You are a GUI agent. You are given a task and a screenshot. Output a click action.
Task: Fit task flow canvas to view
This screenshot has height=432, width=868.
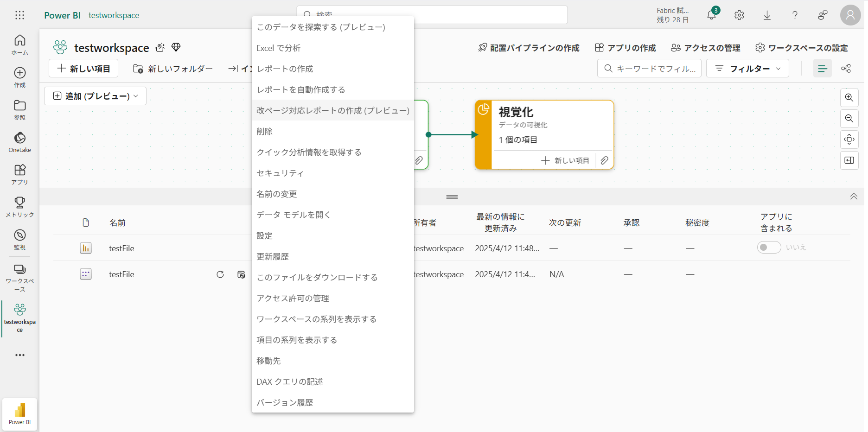(849, 140)
